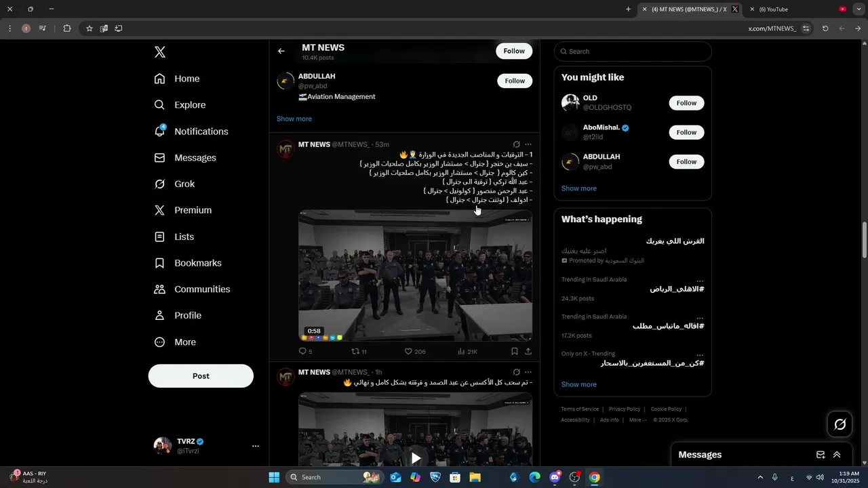
Task: Open the floating Grok button
Action: (840, 424)
